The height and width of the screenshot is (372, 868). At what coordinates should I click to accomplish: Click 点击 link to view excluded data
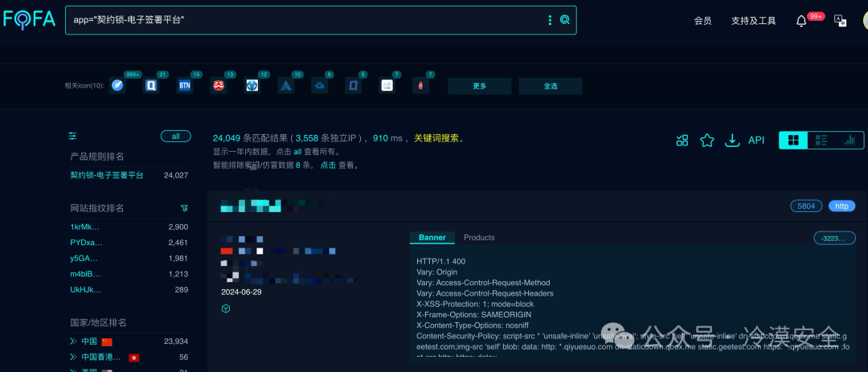(x=328, y=165)
